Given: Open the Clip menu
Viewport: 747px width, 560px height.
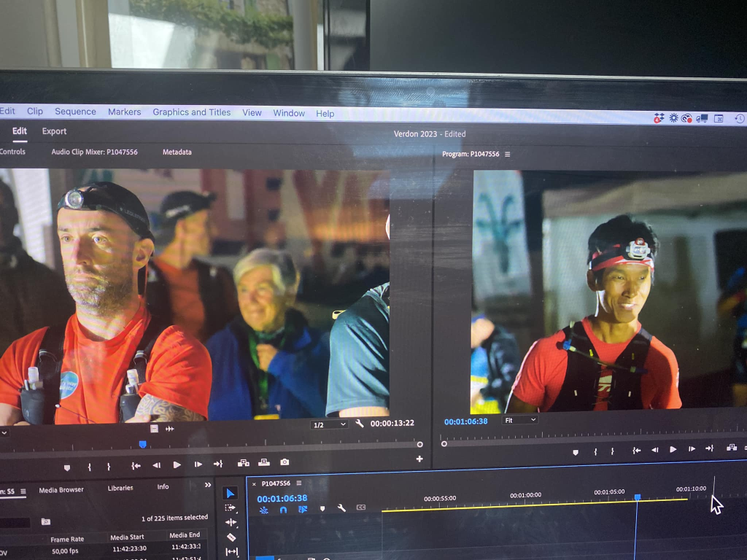Looking at the screenshot, I should (x=35, y=111).
